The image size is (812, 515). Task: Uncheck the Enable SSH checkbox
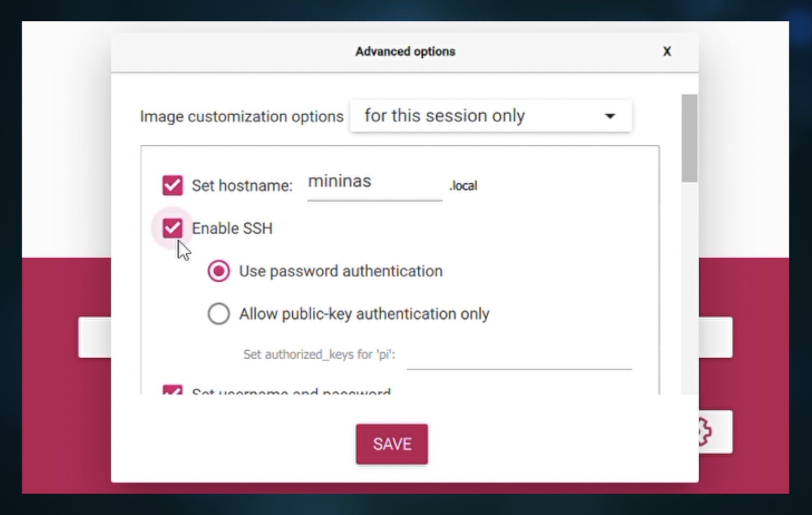(173, 228)
